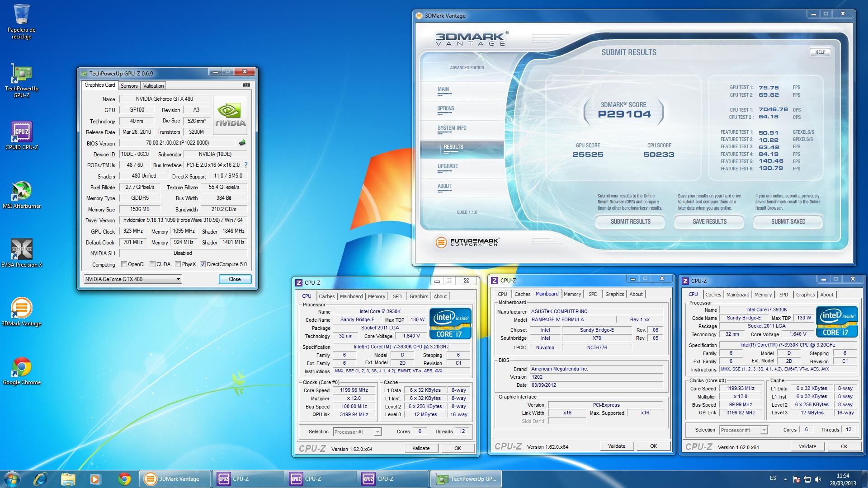Click OK in the middle CPU-Z window

(653, 446)
